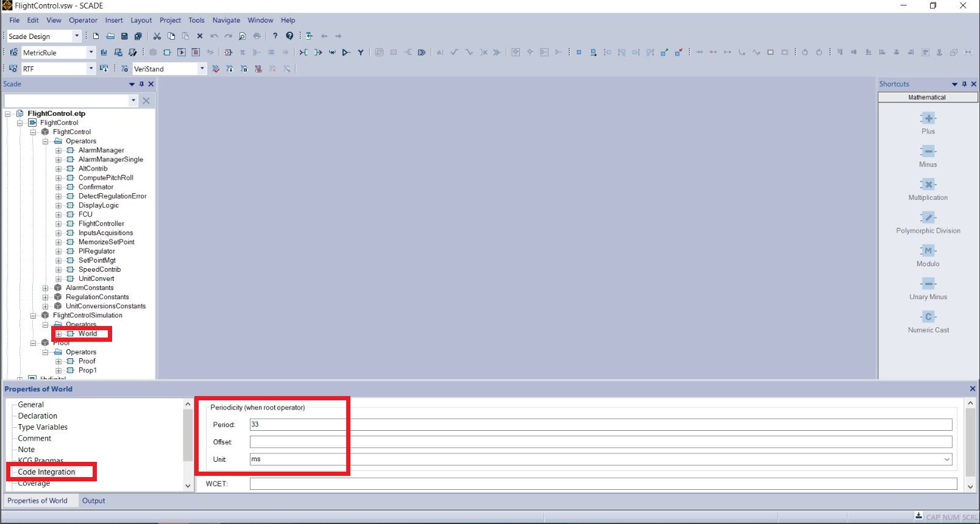Click the Open folder icon

110,36
